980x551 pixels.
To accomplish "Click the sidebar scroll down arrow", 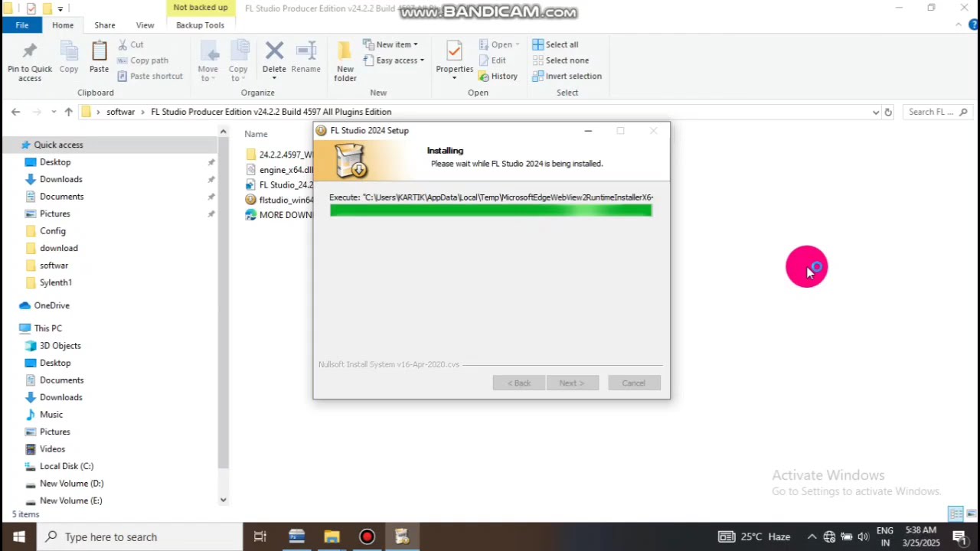I will pyautogui.click(x=223, y=500).
